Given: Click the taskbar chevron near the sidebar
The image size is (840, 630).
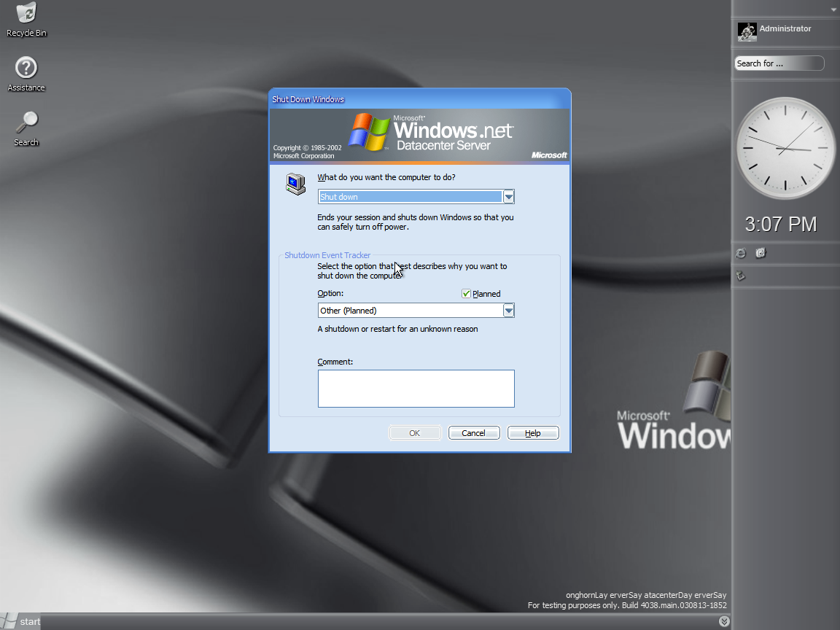Looking at the screenshot, I should tap(724, 621).
